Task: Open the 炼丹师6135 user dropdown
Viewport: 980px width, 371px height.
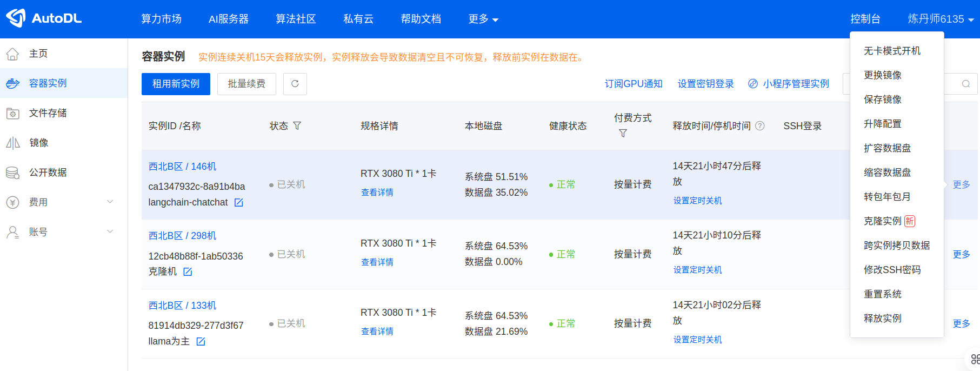Action: (941, 19)
